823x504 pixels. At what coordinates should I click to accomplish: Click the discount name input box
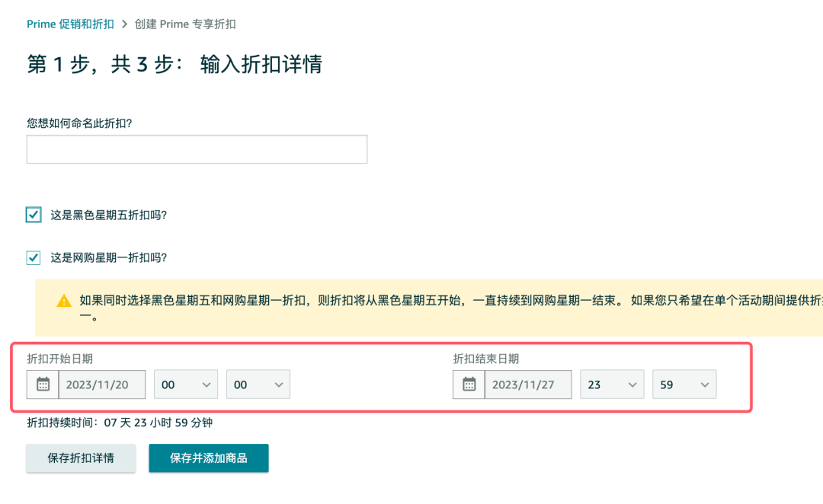click(197, 149)
